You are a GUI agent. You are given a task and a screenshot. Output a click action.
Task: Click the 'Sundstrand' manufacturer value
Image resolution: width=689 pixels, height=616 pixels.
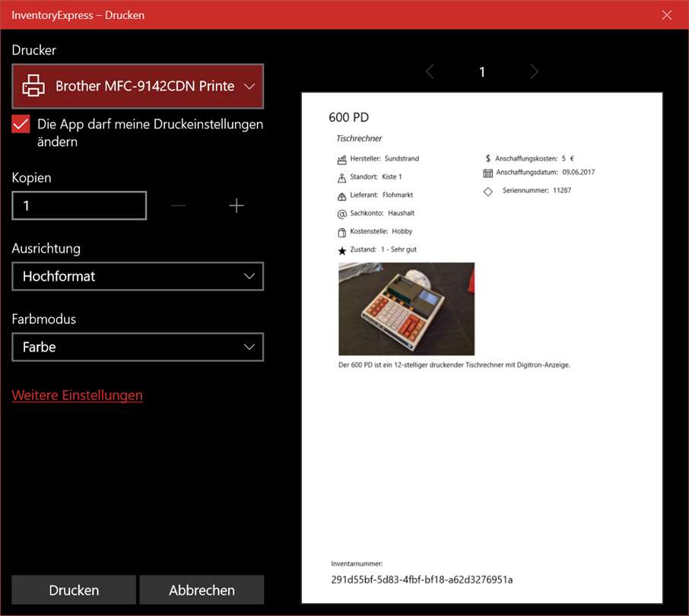tap(402, 159)
